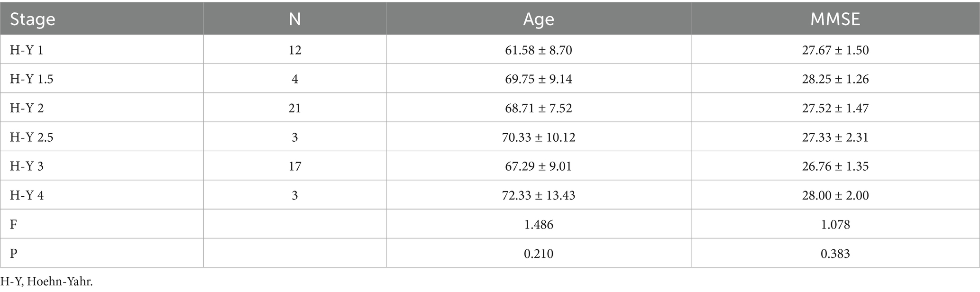Image resolution: width=980 pixels, height=292 pixels.
Task: Click the F statistic 1.486 cell
Action: 538,224
